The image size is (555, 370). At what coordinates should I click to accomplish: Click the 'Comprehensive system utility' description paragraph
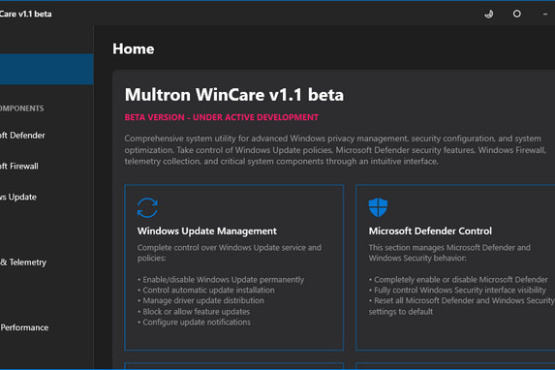(335, 150)
